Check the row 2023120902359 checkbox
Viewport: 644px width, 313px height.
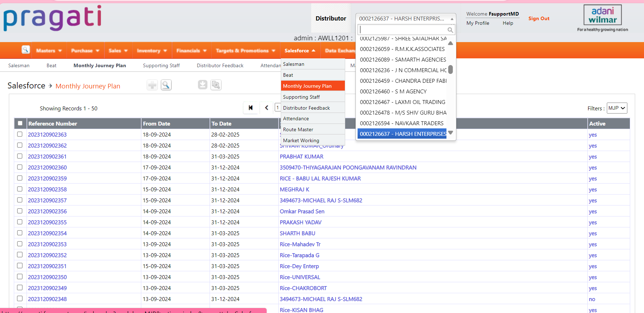tap(20, 178)
